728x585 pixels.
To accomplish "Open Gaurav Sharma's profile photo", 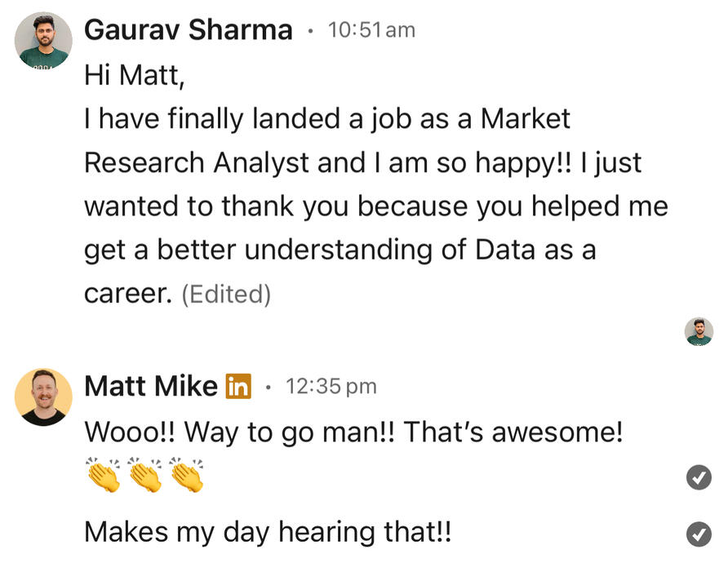I will (x=42, y=41).
